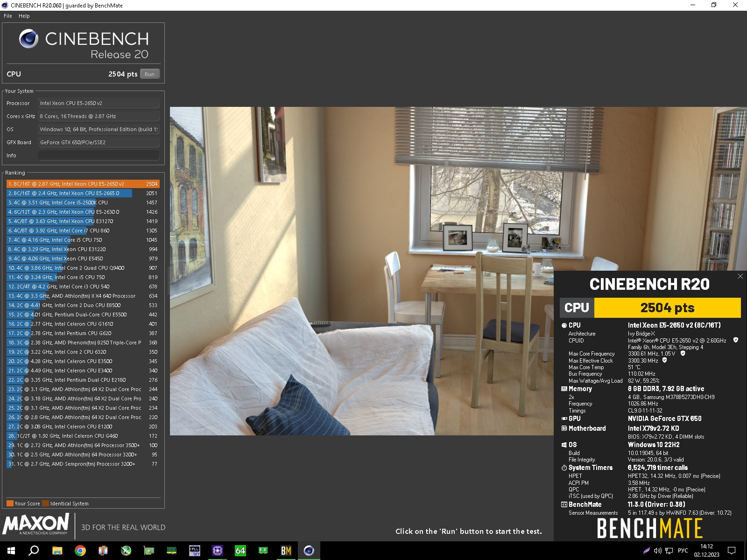Open File Explorer from the taskbar

57,551
